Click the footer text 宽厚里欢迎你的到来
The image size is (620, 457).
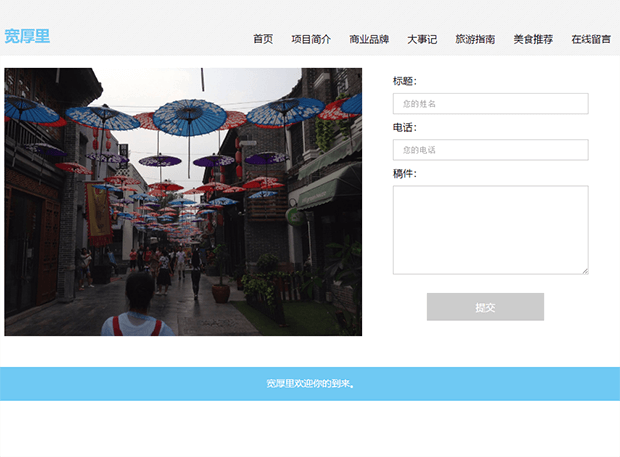pos(310,384)
